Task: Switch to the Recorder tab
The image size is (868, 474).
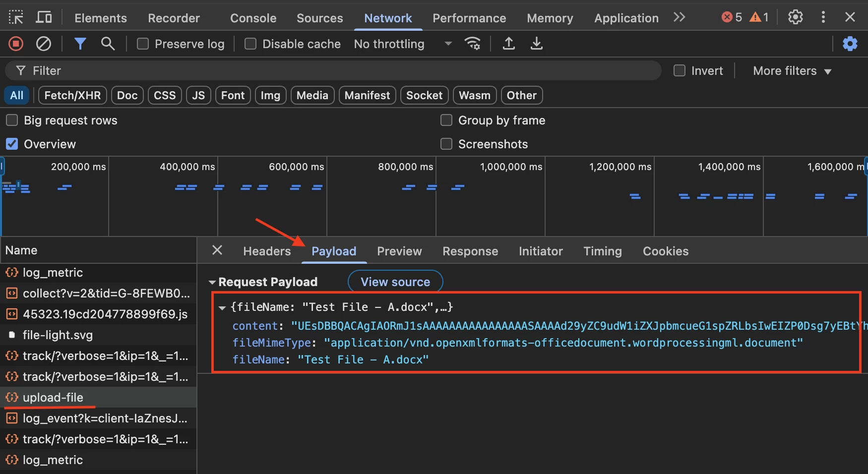Action: click(x=174, y=18)
